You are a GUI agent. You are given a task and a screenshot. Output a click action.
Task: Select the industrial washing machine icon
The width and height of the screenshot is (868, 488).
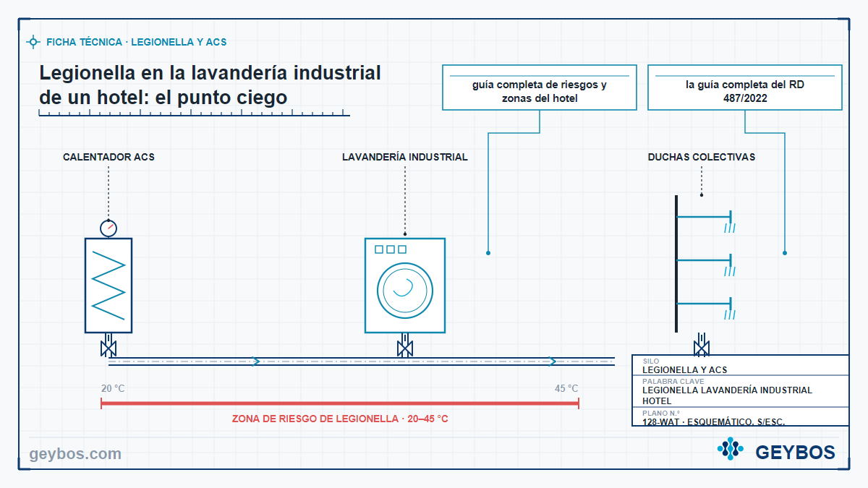[405, 285]
